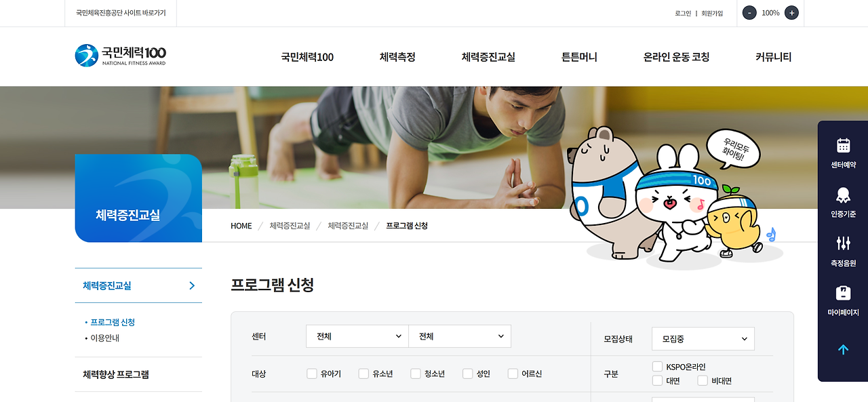Tick the 청소년 target checkbox

coord(416,374)
